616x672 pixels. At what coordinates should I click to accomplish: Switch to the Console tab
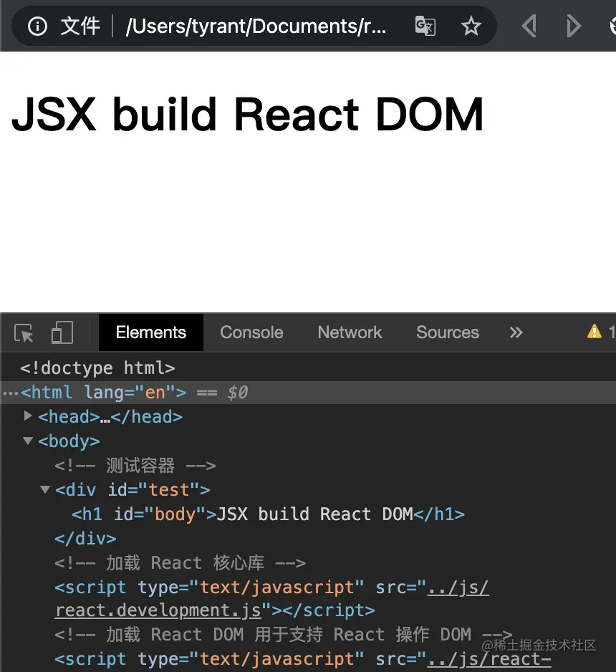coord(251,332)
